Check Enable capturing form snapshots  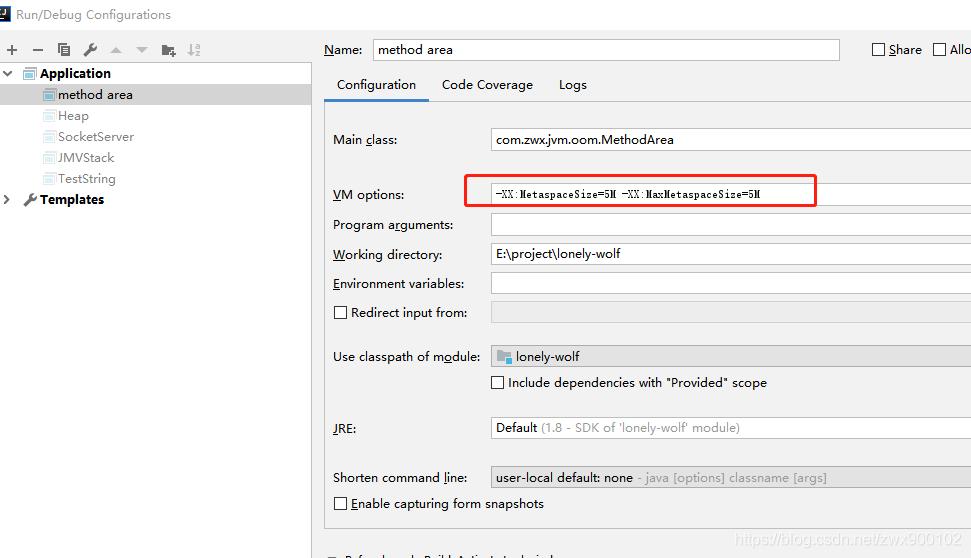[341, 504]
